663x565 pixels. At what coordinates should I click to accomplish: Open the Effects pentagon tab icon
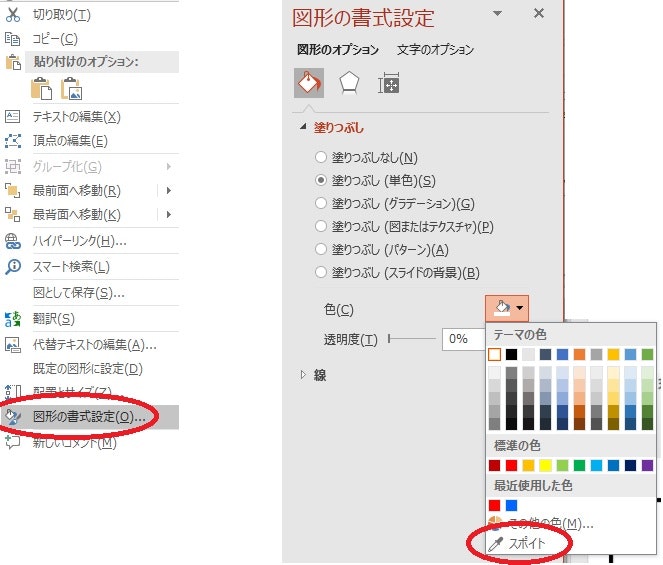pos(349,83)
